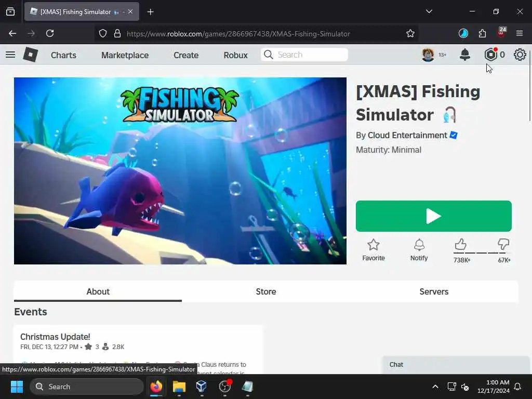This screenshot has height=399, width=532.
Task: Open the Roblox notifications bell
Action: (465, 55)
